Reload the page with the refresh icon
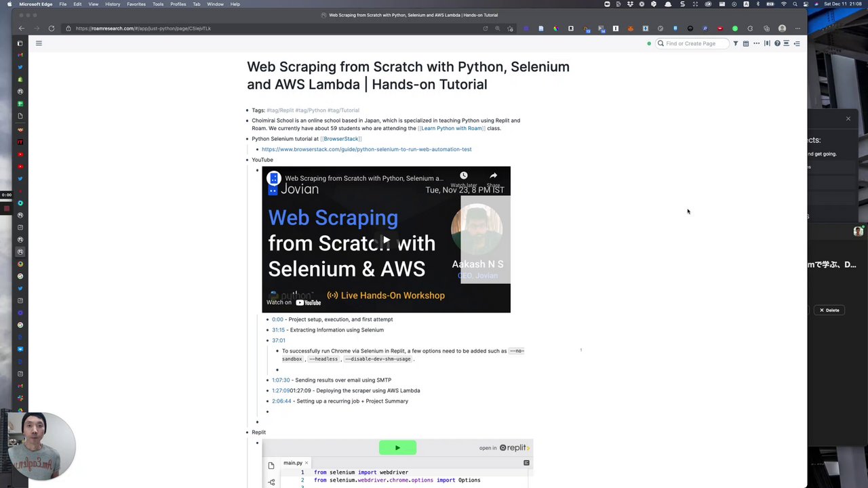The height and width of the screenshot is (488, 868). click(x=52, y=28)
